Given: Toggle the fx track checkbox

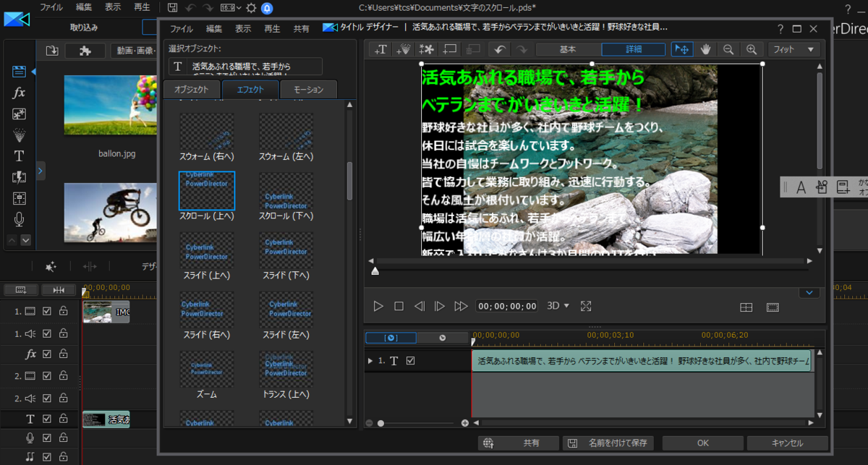Looking at the screenshot, I should click(x=47, y=354).
